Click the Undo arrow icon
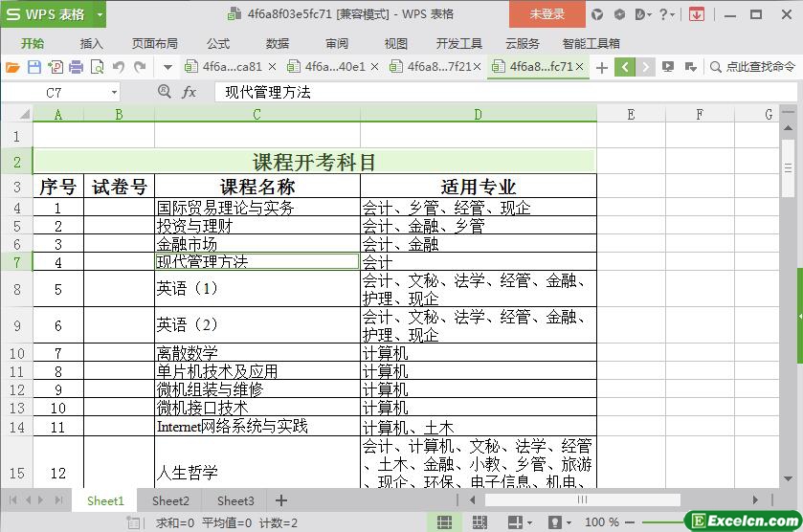This screenshot has height=532, width=803. pyautogui.click(x=119, y=67)
